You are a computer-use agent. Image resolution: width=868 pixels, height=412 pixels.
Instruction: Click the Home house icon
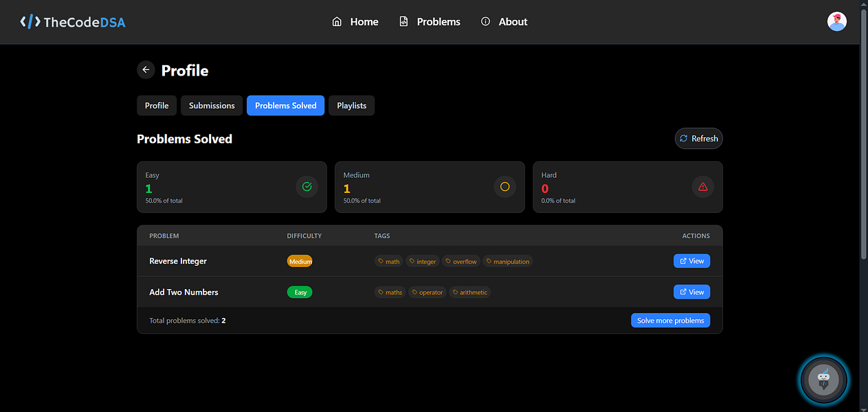337,22
